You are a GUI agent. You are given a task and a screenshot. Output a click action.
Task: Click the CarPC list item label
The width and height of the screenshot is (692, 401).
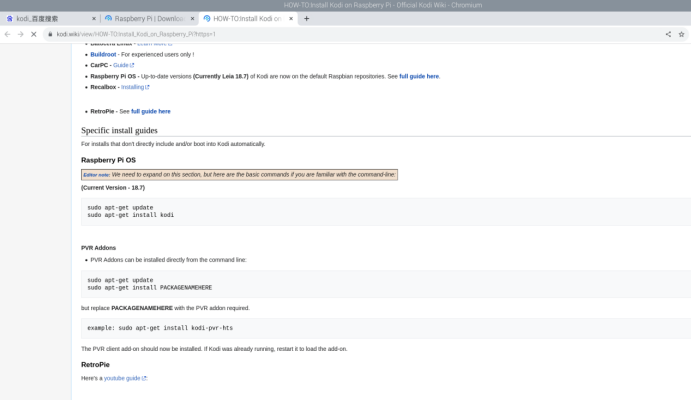(99, 65)
